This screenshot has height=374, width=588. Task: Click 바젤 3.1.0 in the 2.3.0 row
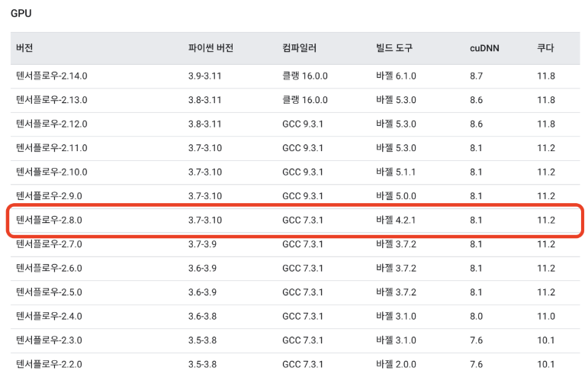pyautogui.click(x=396, y=340)
